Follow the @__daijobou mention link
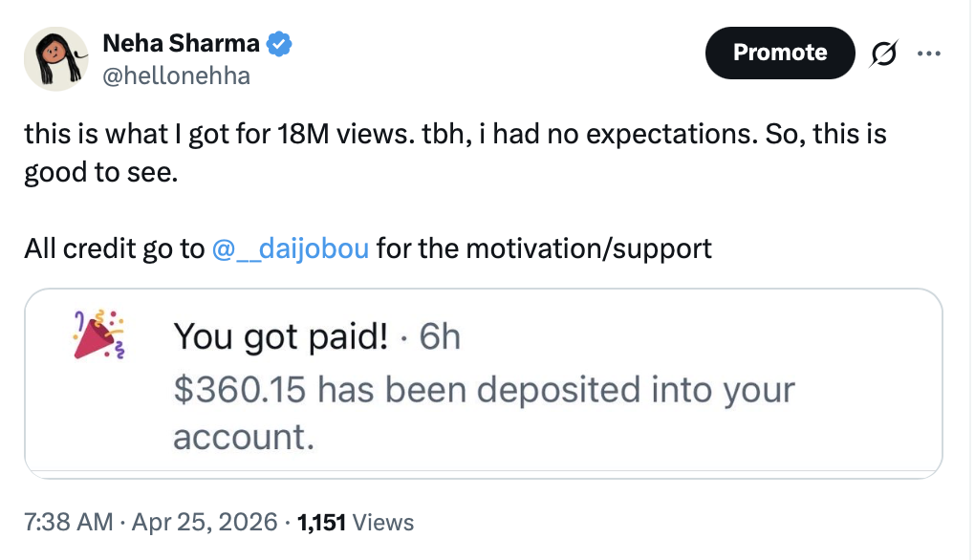 [x=290, y=249]
